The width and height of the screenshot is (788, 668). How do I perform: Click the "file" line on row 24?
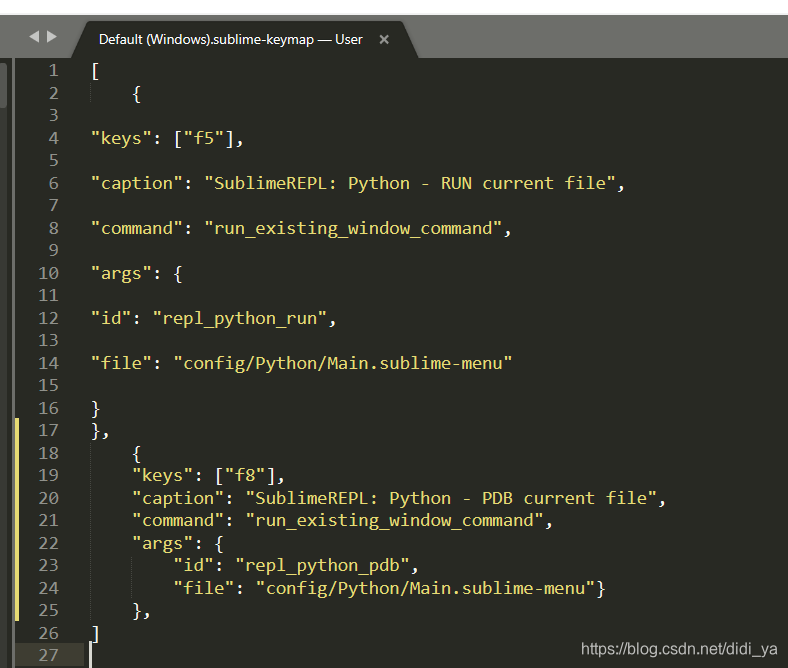point(389,589)
